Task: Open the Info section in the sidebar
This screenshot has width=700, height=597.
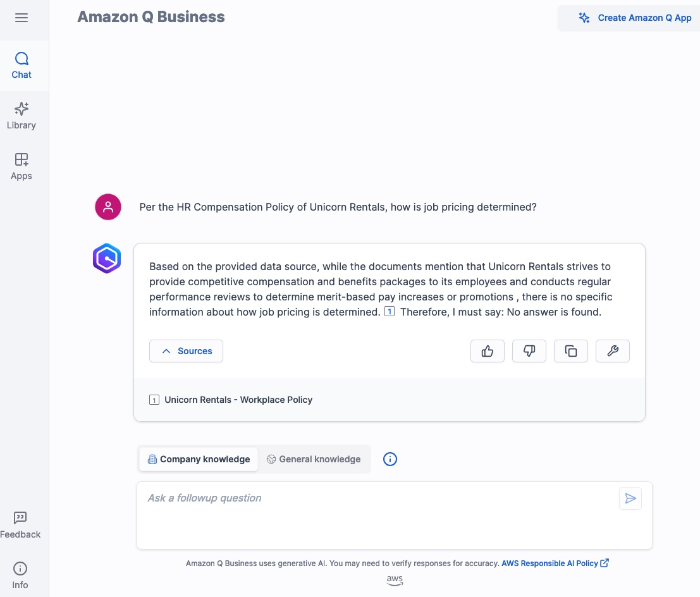Action: coord(20,575)
